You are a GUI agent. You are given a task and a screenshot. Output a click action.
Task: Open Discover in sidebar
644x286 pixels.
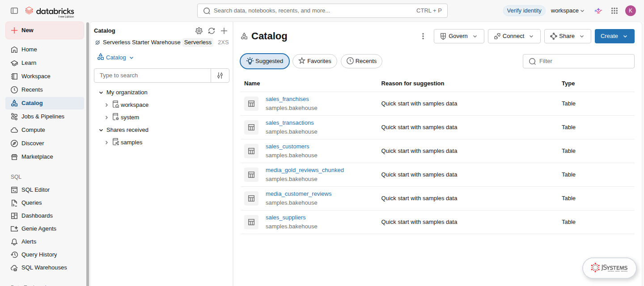45,143
